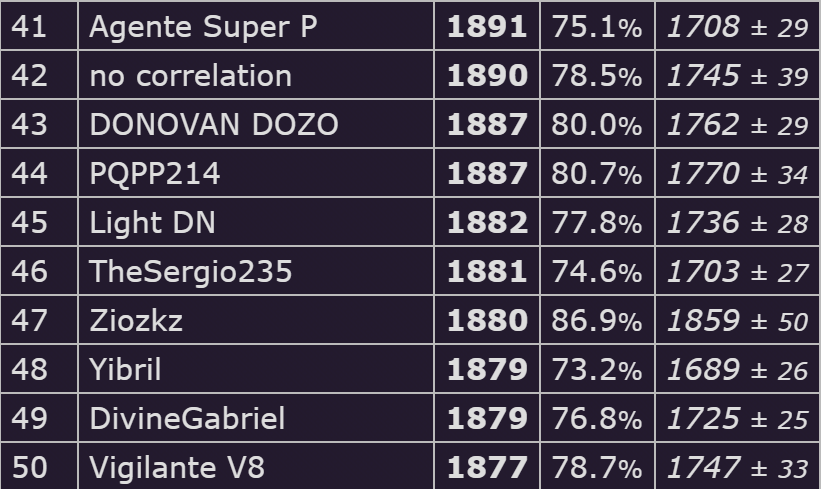Click Ziozkz player name
Screen dimensions: 821x489
click(136, 320)
